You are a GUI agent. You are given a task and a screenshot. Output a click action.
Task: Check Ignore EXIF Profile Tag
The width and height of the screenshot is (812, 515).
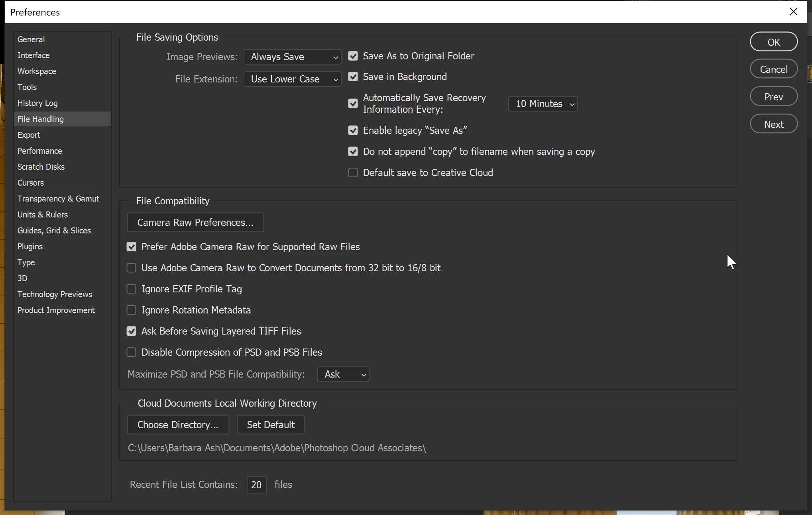pyautogui.click(x=131, y=289)
